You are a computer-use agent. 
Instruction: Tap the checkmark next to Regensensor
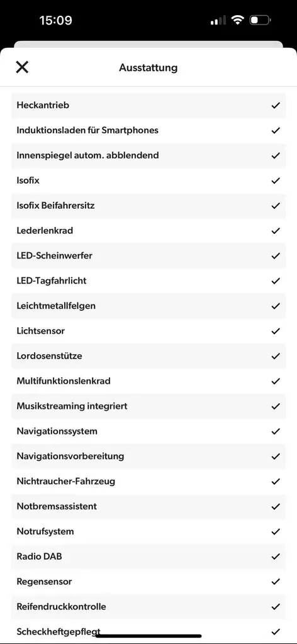pos(276,582)
